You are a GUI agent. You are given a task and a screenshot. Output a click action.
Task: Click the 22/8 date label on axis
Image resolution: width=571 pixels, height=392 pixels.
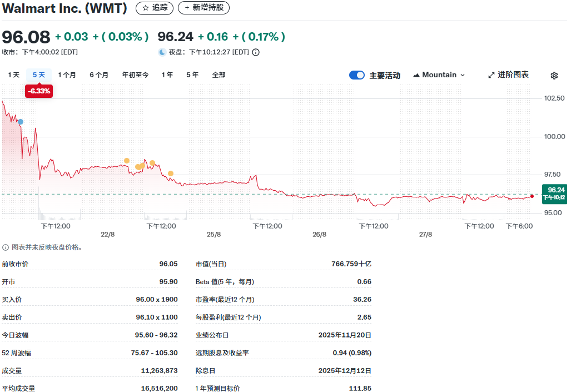107,235
